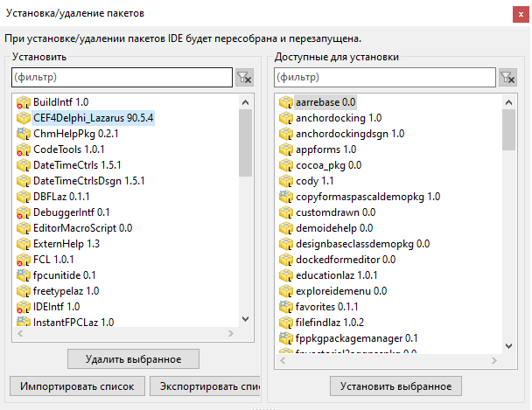Select anchordockingdsgn 1.0 in available list
532x410 pixels.
tap(350, 134)
